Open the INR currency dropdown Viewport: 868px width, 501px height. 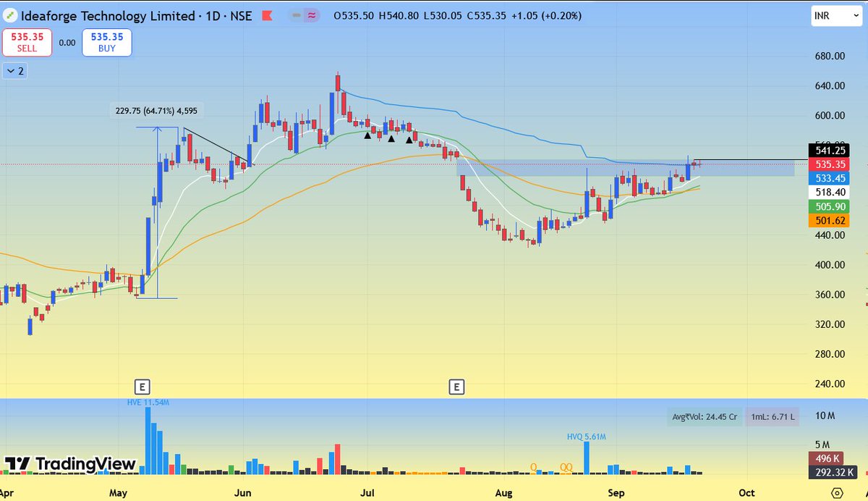[836, 14]
